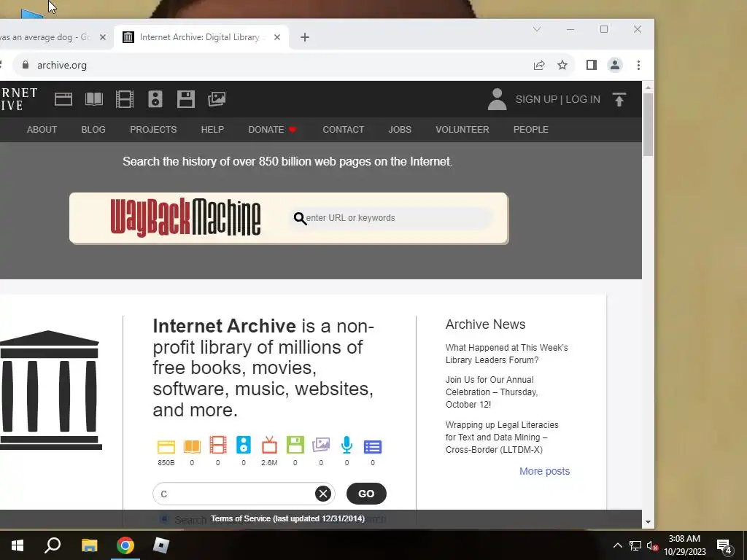
Task: Open the tab search chevron dropdown
Action: pyautogui.click(x=537, y=29)
